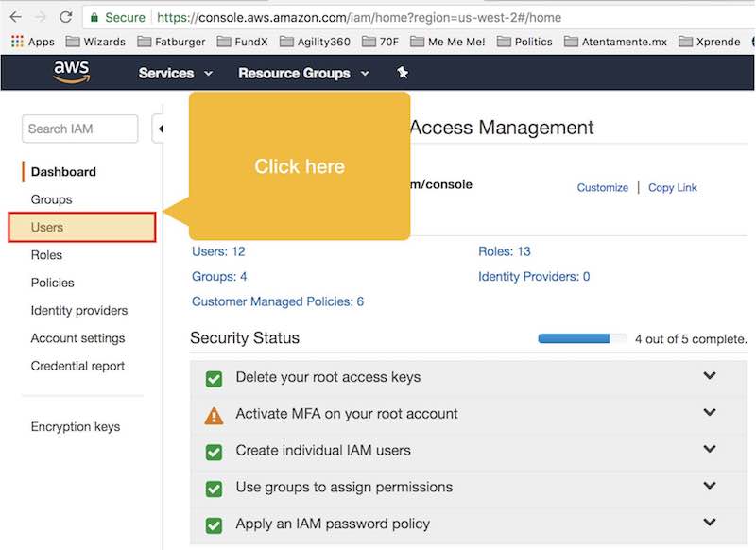Expand Use groups to assign permissions chevron
The height and width of the screenshot is (550, 756).
[x=710, y=486]
